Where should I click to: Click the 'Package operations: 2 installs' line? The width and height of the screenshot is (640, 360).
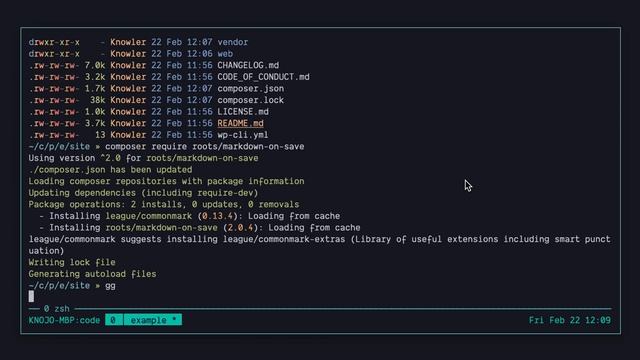click(x=164, y=204)
